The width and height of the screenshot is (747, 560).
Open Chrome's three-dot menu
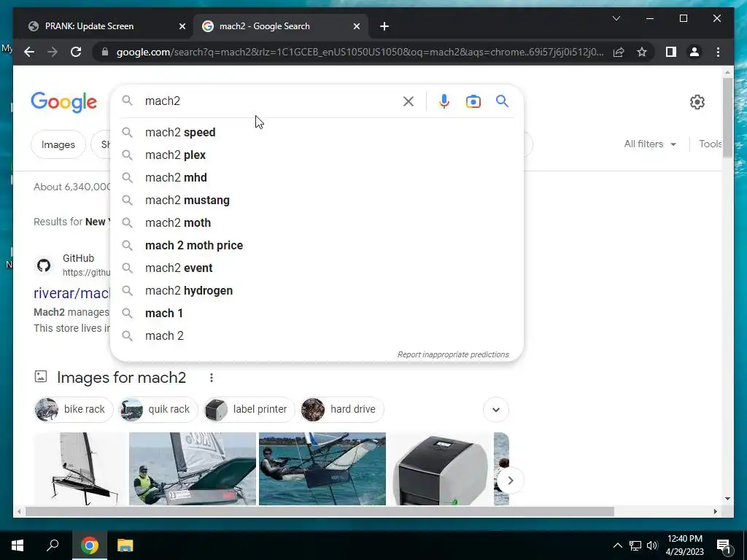[718, 52]
